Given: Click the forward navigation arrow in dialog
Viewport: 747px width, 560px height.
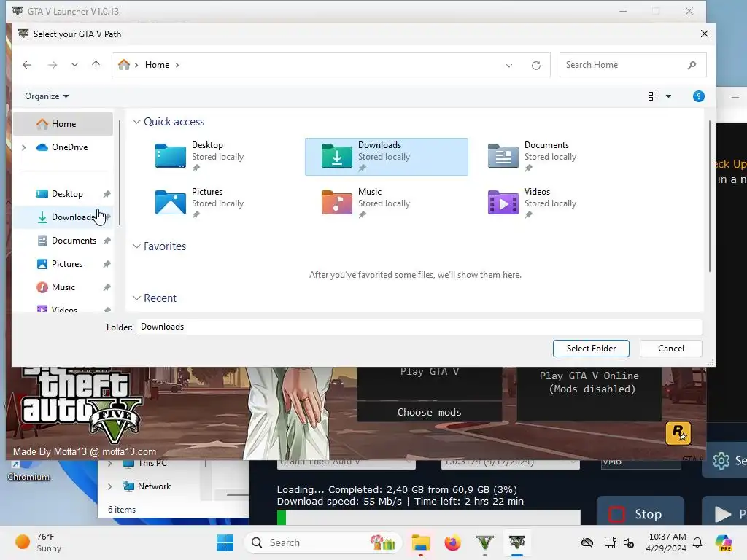Looking at the screenshot, I should [53, 65].
